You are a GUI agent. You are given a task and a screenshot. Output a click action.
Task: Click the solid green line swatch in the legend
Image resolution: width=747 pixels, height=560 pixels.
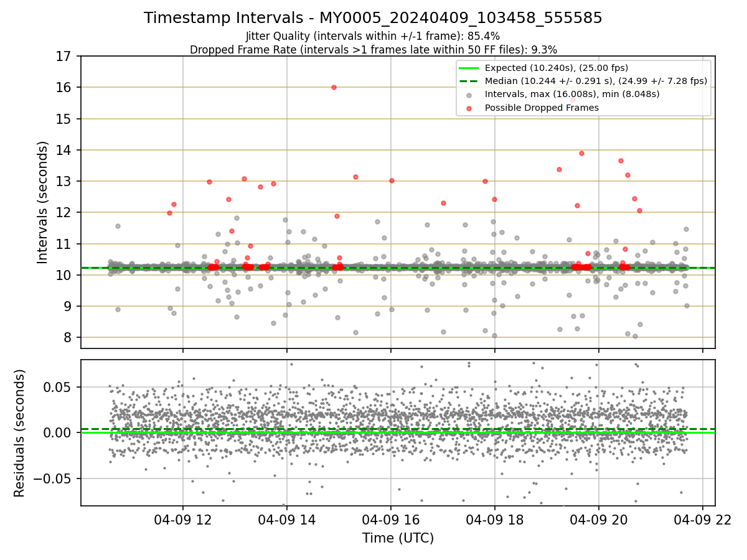click(x=469, y=68)
